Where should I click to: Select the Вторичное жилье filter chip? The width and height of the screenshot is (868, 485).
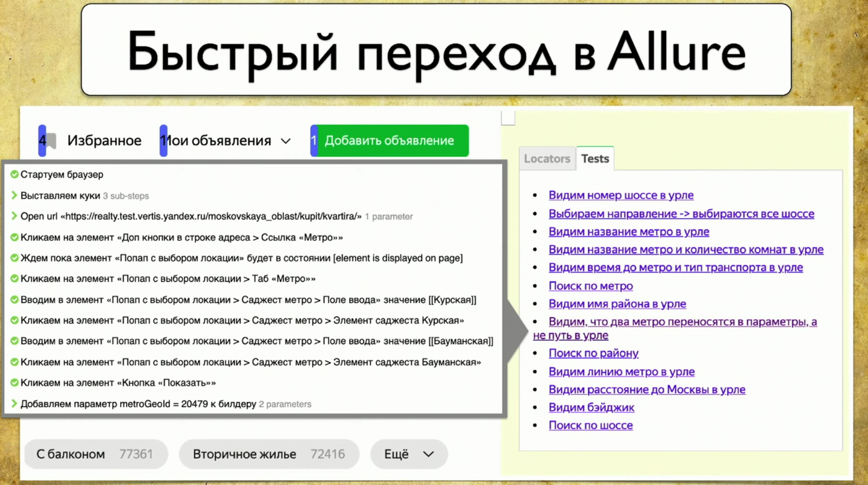pyautogui.click(x=269, y=454)
